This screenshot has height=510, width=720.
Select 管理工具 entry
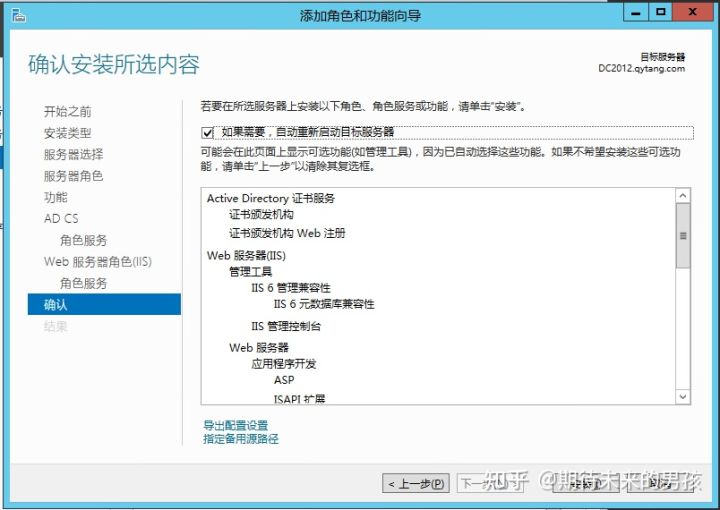click(251, 272)
